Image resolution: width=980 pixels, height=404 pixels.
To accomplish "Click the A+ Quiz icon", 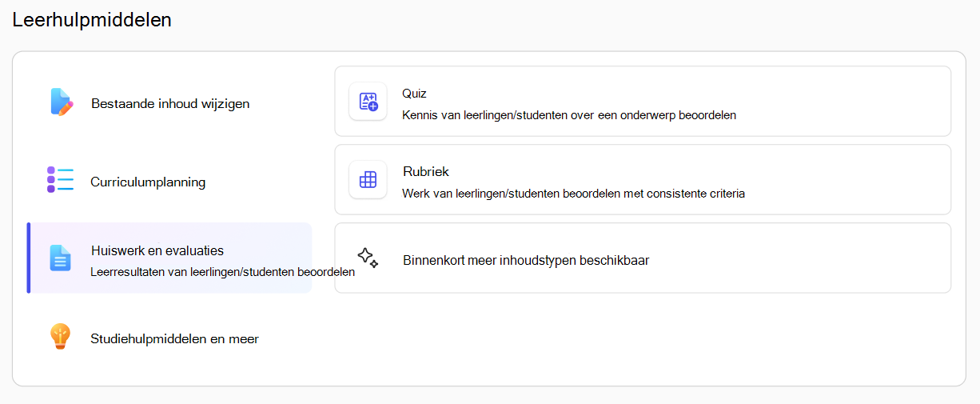I will click(368, 102).
